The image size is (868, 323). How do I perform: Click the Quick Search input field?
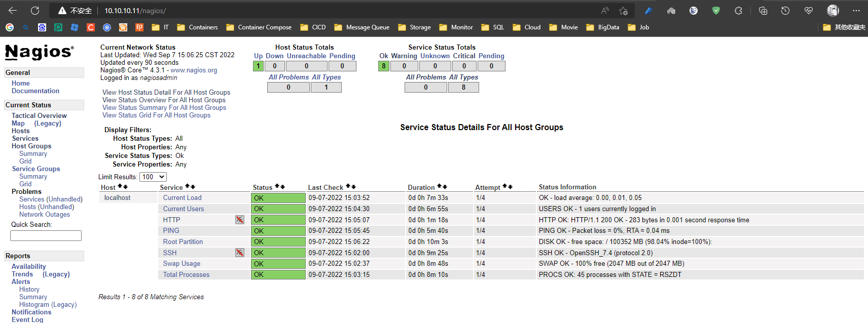pyautogui.click(x=46, y=235)
